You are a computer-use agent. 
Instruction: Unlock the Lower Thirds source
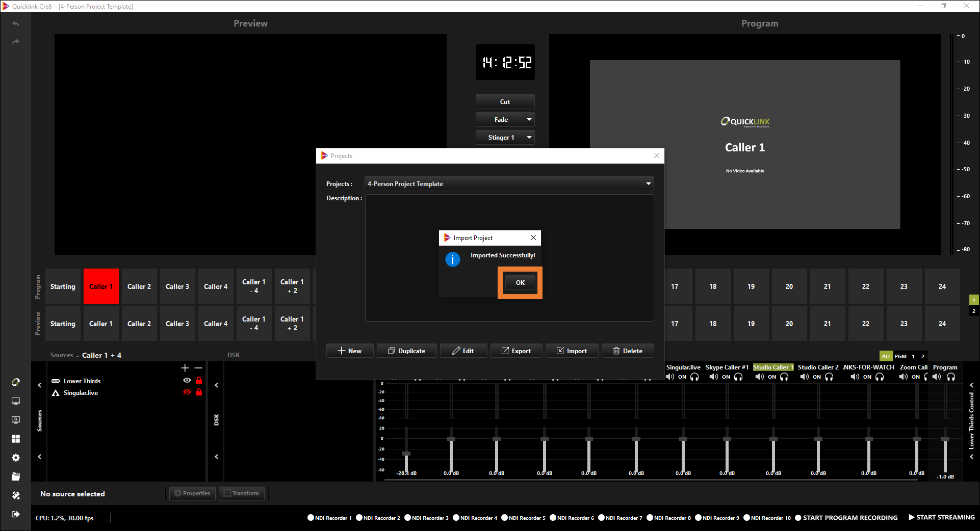tap(199, 381)
